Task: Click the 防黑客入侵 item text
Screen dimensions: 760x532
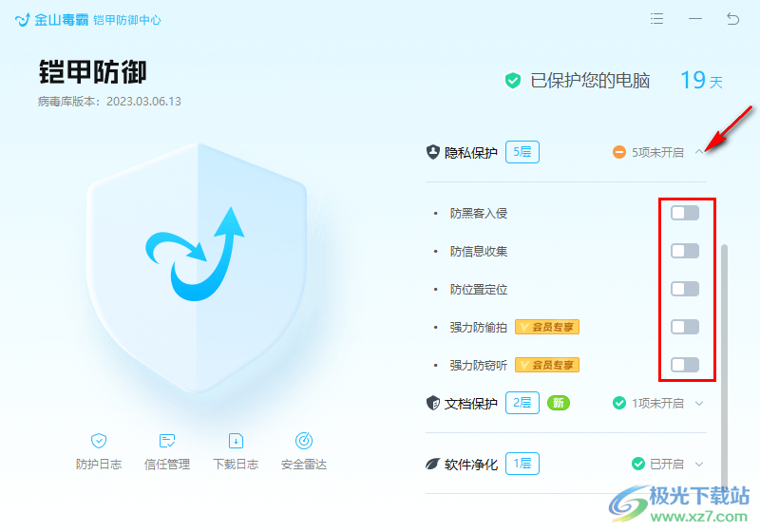Action: pos(479,213)
